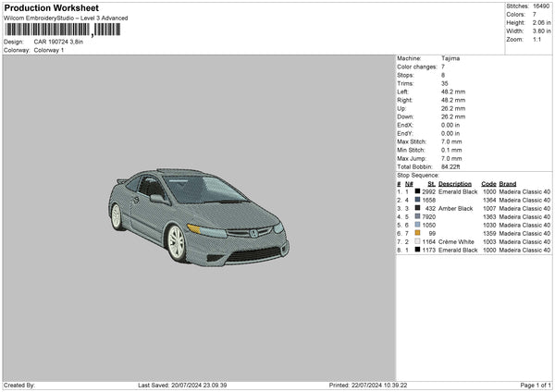Select the gray swatch with 7920 stitches
The image size is (555, 392).
click(x=418, y=216)
